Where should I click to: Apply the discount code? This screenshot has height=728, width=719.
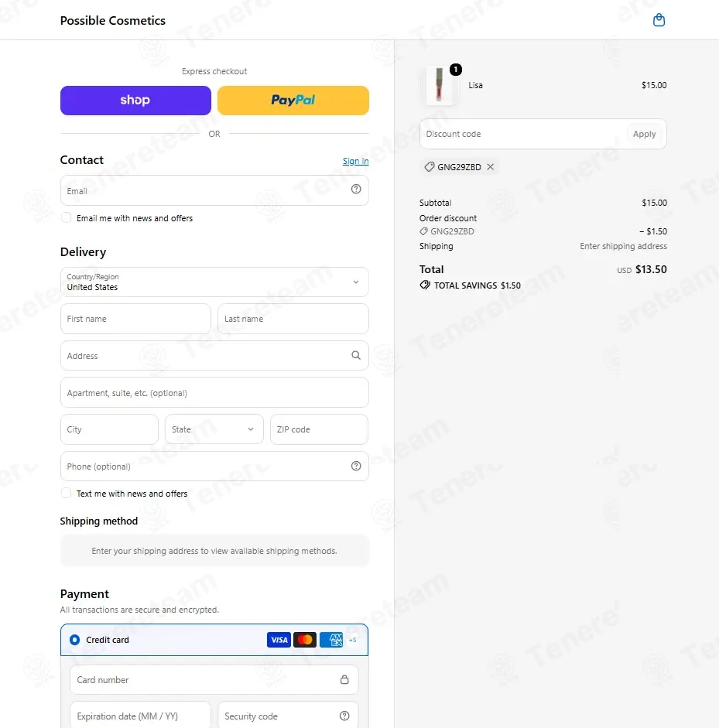644,134
